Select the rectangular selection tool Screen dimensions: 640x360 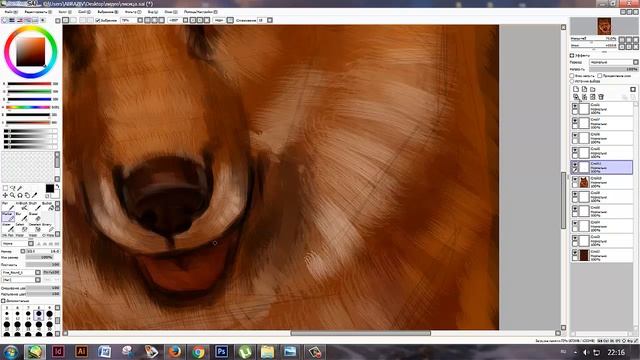tap(5, 188)
